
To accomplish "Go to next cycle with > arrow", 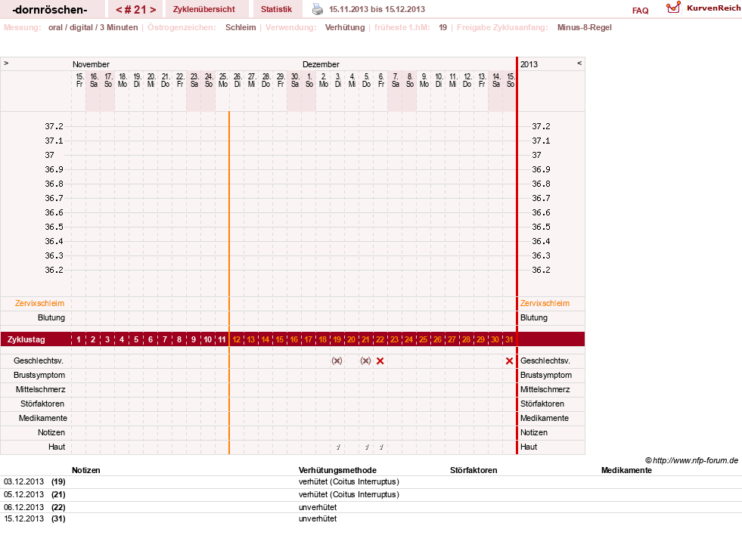I will [153, 10].
